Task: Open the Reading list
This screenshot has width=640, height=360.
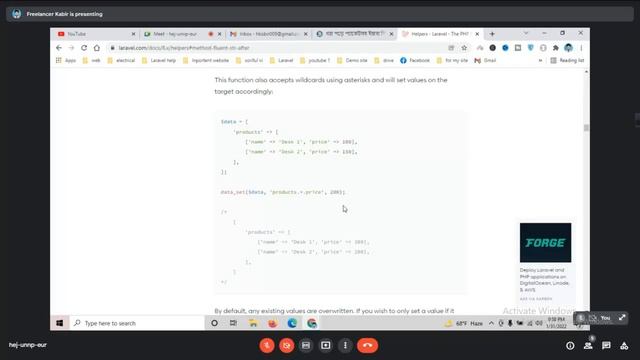Action: [x=567, y=60]
